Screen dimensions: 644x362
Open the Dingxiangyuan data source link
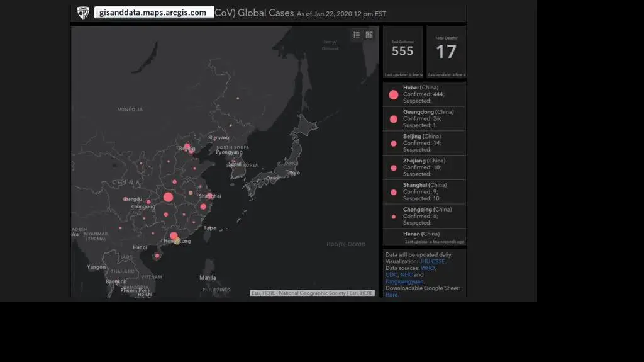(404, 281)
